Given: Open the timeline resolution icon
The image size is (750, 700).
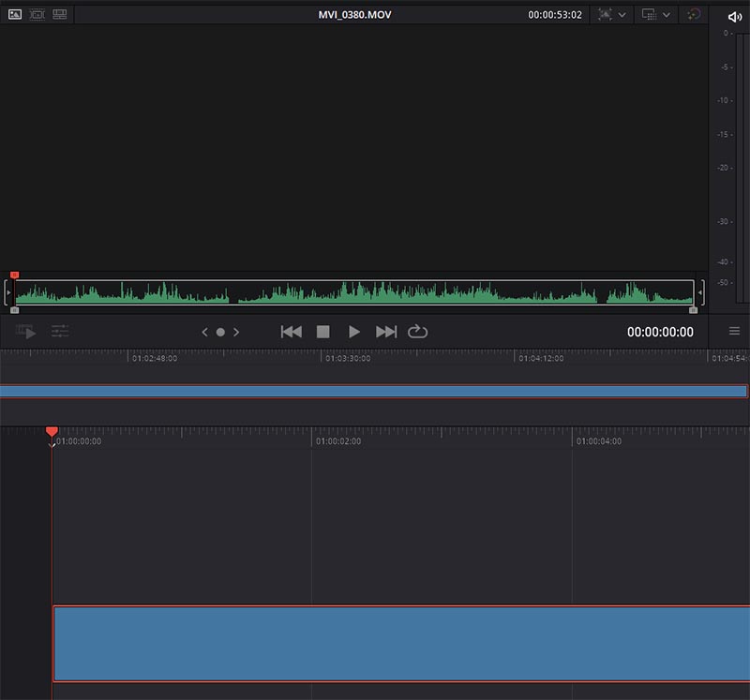Looking at the screenshot, I should (x=649, y=14).
